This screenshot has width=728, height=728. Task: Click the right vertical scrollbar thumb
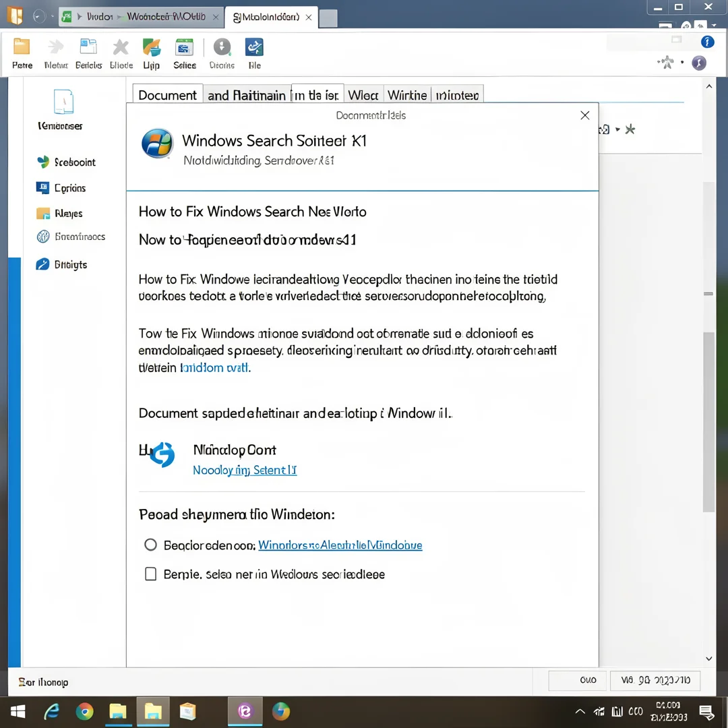coord(708,421)
